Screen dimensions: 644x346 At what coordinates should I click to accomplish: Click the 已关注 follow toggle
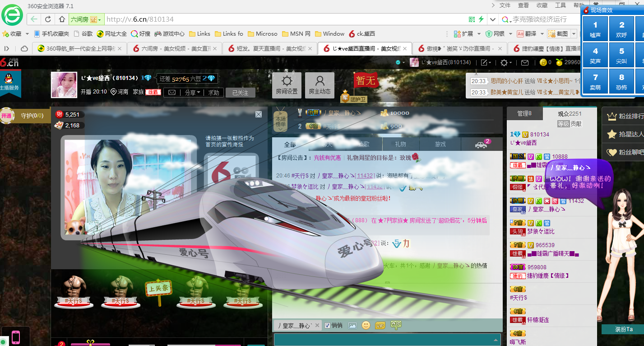tap(240, 93)
